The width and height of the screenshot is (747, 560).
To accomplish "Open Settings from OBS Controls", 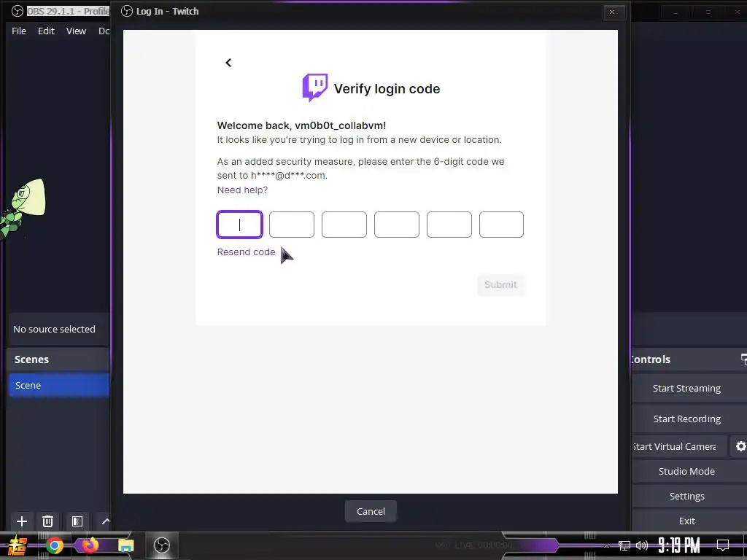I will click(686, 496).
